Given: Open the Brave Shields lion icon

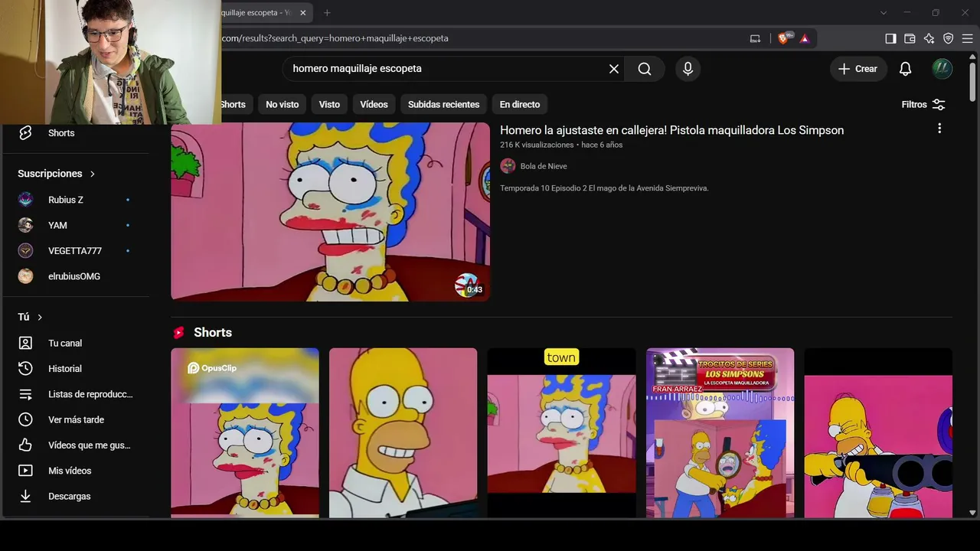Looking at the screenshot, I should tap(783, 38).
